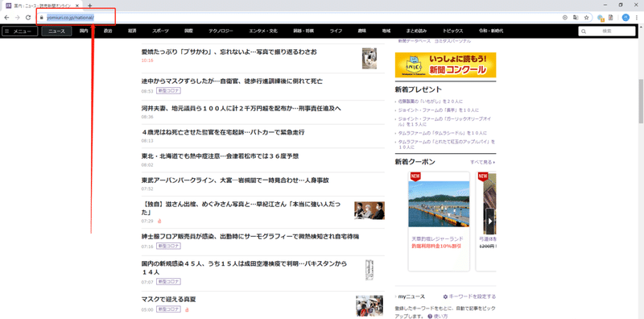Image resolution: width=644 pixels, height=319 pixels.
Task: Click the fire icon under 滋さん出棺 article
Action: pos(159,221)
